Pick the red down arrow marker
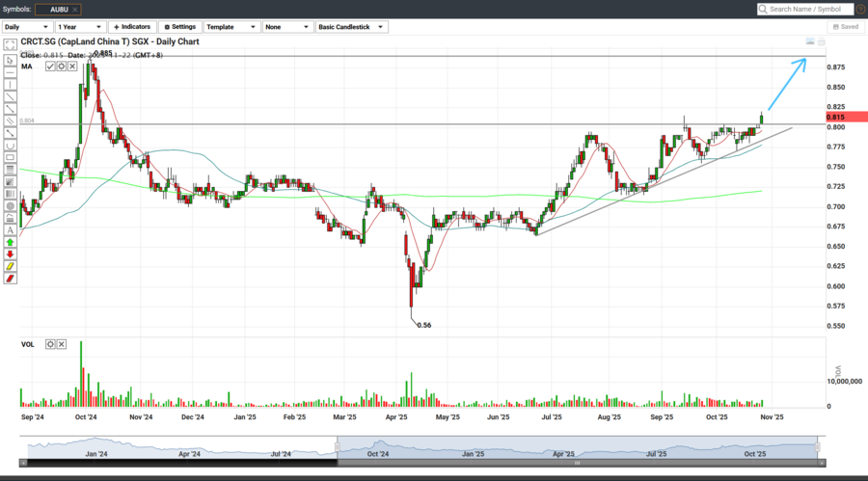The width and height of the screenshot is (868, 481). [10, 254]
